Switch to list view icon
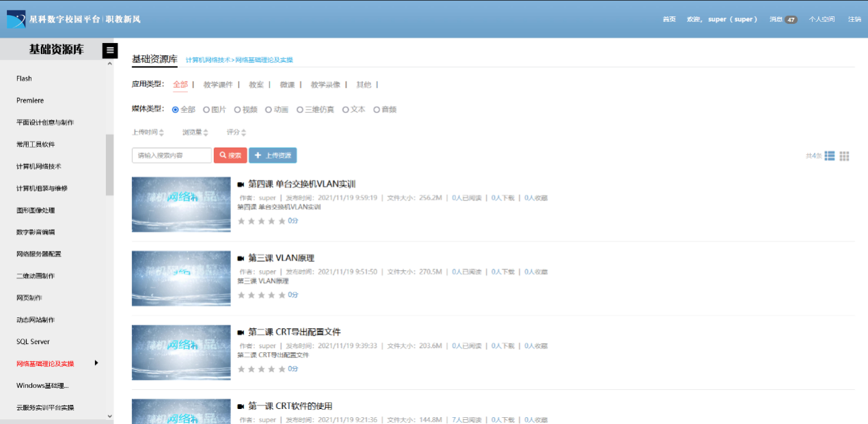This screenshot has height=424, width=868. tap(830, 156)
